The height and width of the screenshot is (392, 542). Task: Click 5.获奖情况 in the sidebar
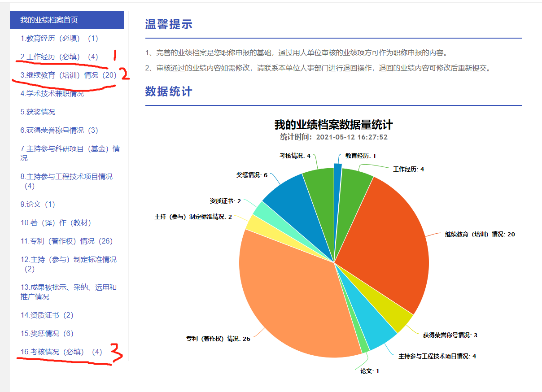tap(38, 112)
